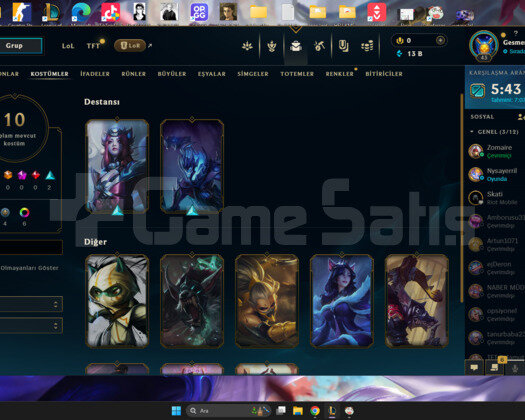525x420 pixels.
Task: Open League of Legends desktop shortcut
Action: pyautogui.click(x=51, y=13)
